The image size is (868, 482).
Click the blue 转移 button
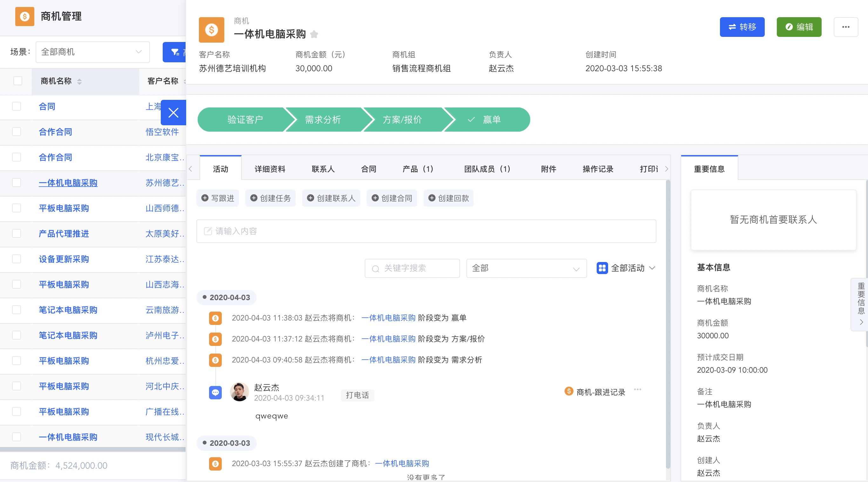(742, 27)
